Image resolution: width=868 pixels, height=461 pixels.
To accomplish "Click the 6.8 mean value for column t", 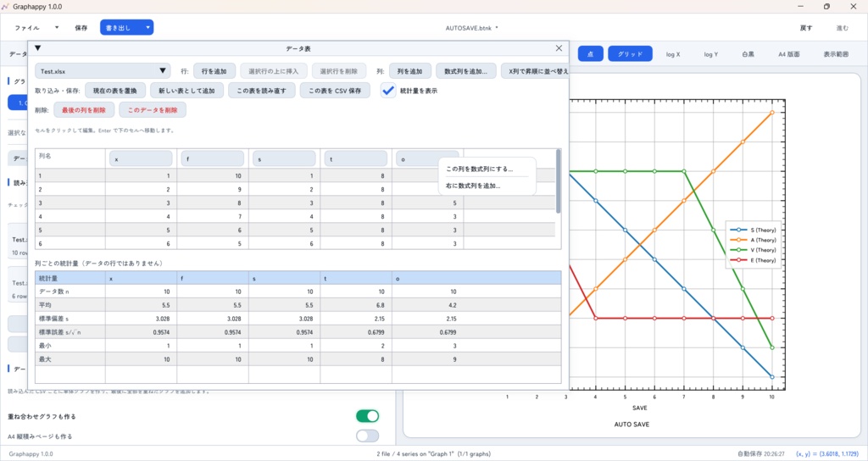I will click(356, 305).
